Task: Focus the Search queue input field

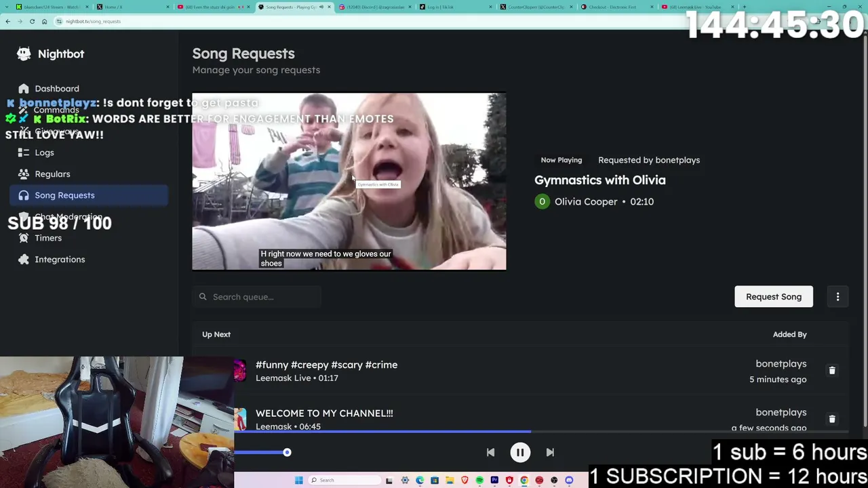Action: [x=257, y=297]
